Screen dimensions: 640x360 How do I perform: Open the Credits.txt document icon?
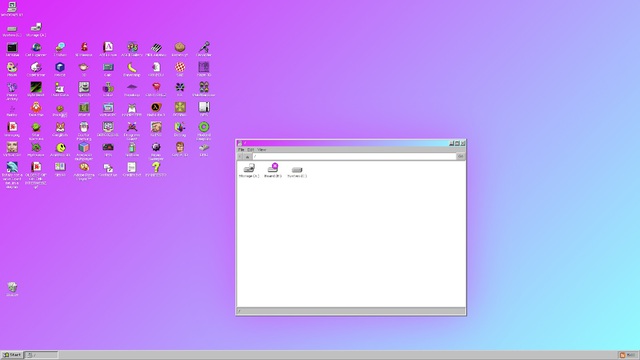(132, 169)
